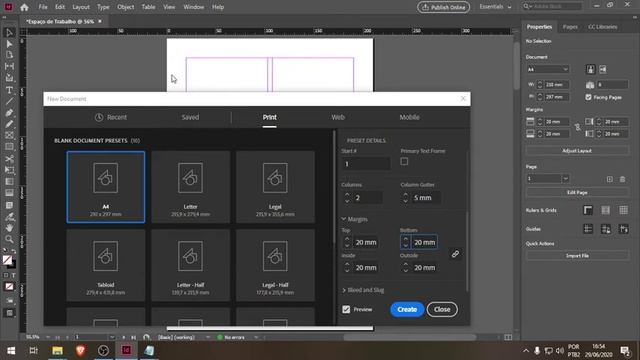Open the File menu
Viewport: 640px width, 360px height.
pyautogui.click(x=43, y=7)
